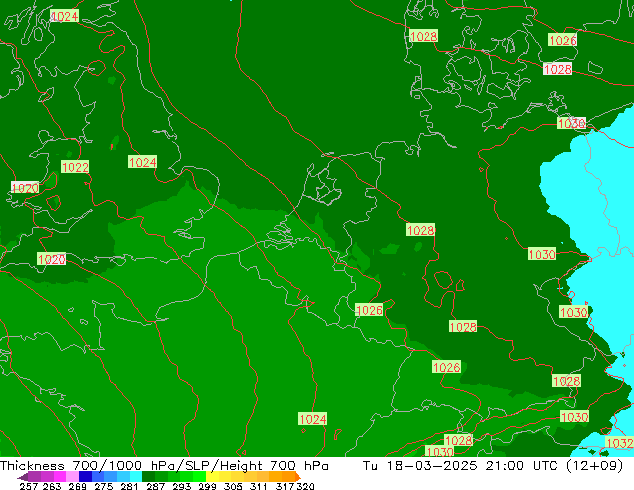The image size is (634, 490).
Task: Click the legend value 275
Action: point(104,486)
